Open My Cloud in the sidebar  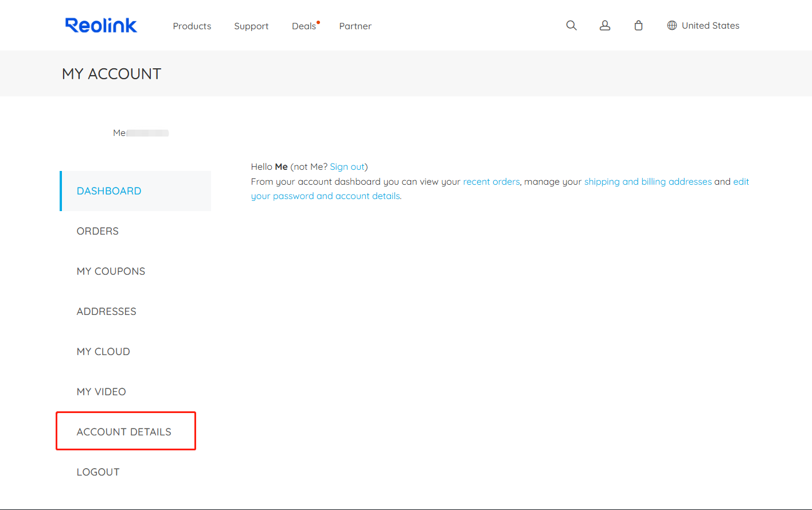point(103,352)
